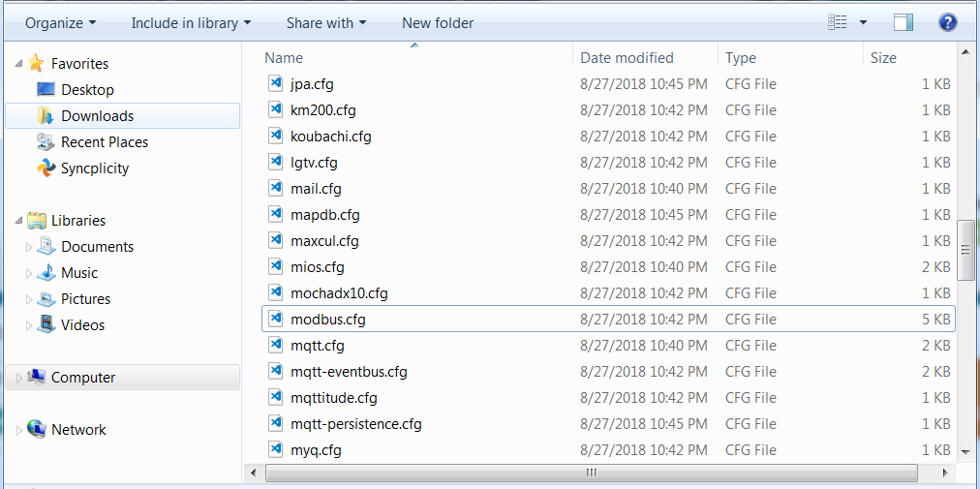Click the change view icon

(839, 22)
